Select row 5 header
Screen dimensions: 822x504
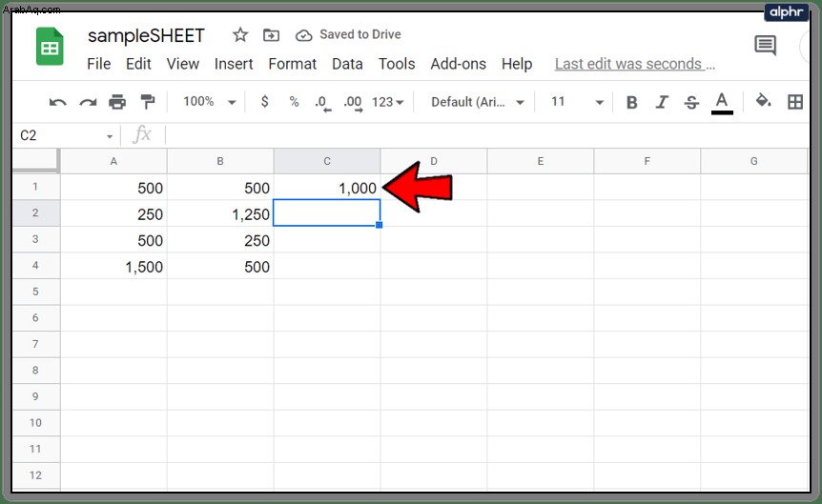click(35, 292)
